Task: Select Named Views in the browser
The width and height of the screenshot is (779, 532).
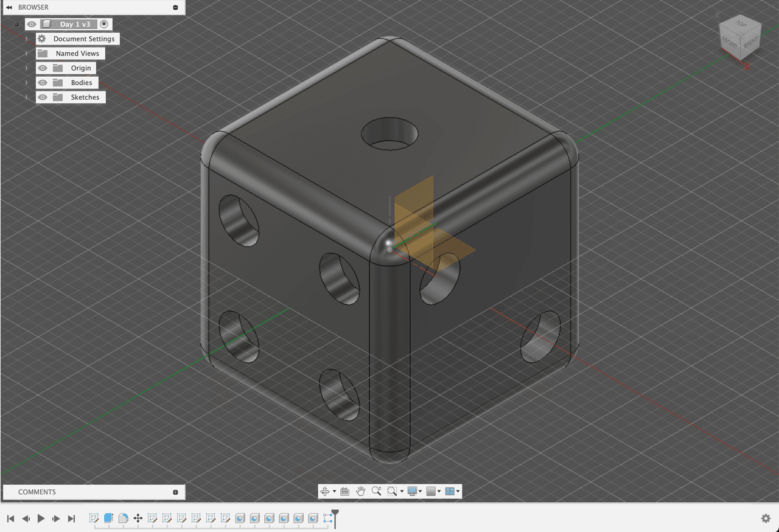Action: point(77,54)
